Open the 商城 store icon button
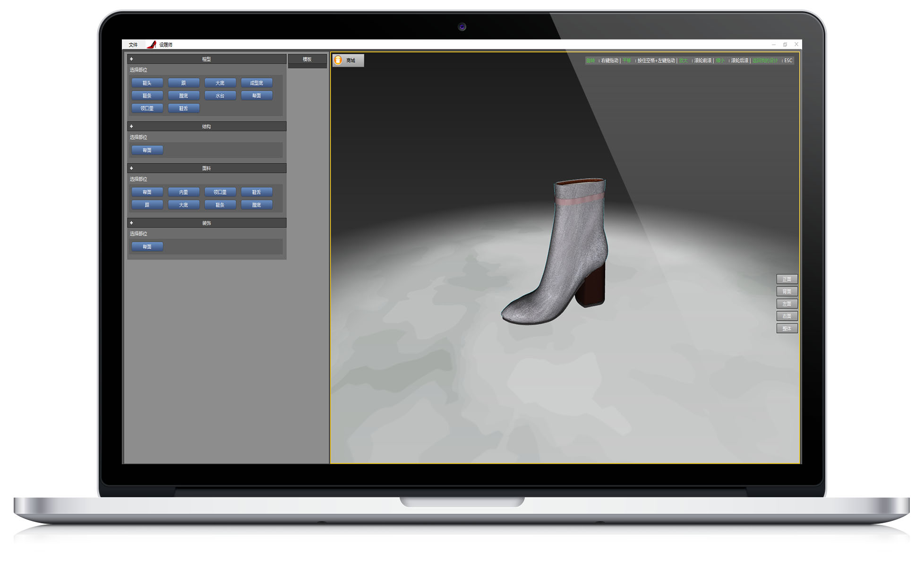Screen dimensions: 924x561 coord(348,60)
